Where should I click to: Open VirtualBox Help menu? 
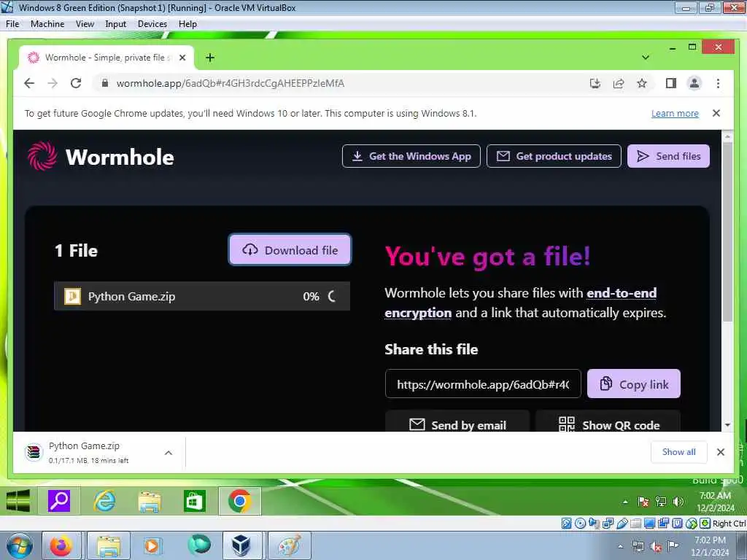click(187, 24)
